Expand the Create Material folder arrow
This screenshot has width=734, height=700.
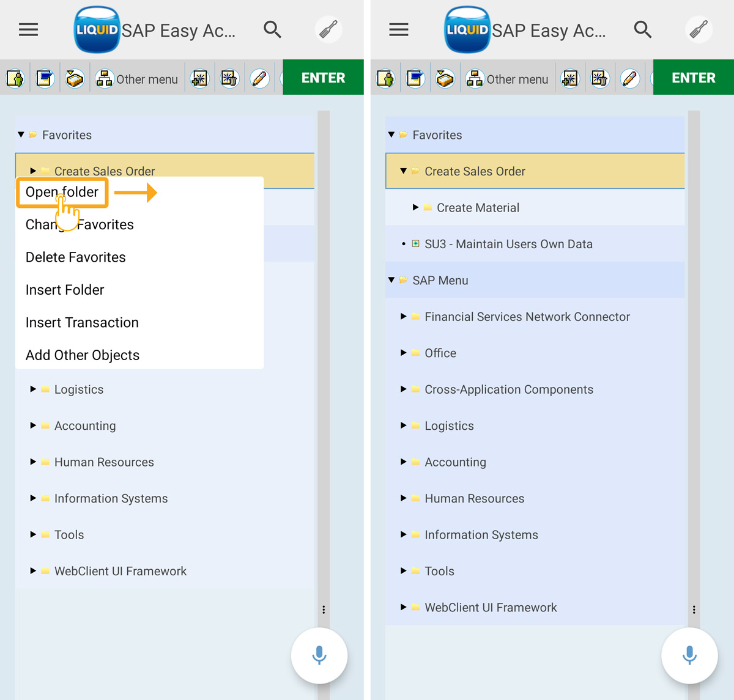(x=416, y=207)
